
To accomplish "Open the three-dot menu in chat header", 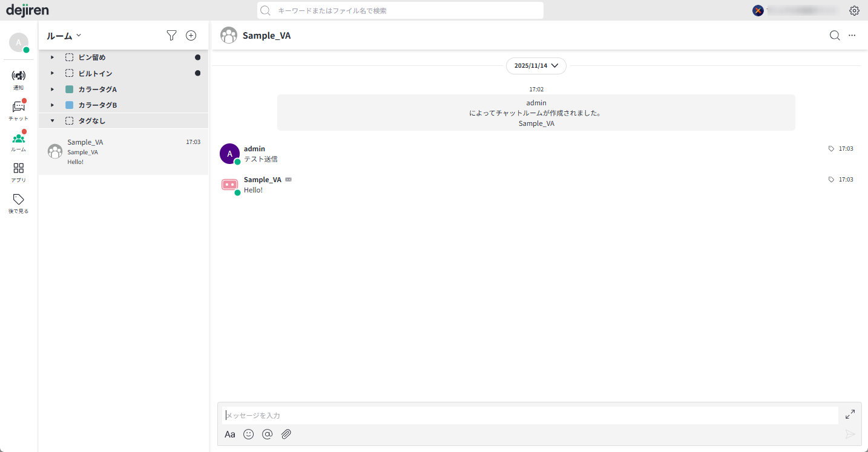I will point(852,35).
